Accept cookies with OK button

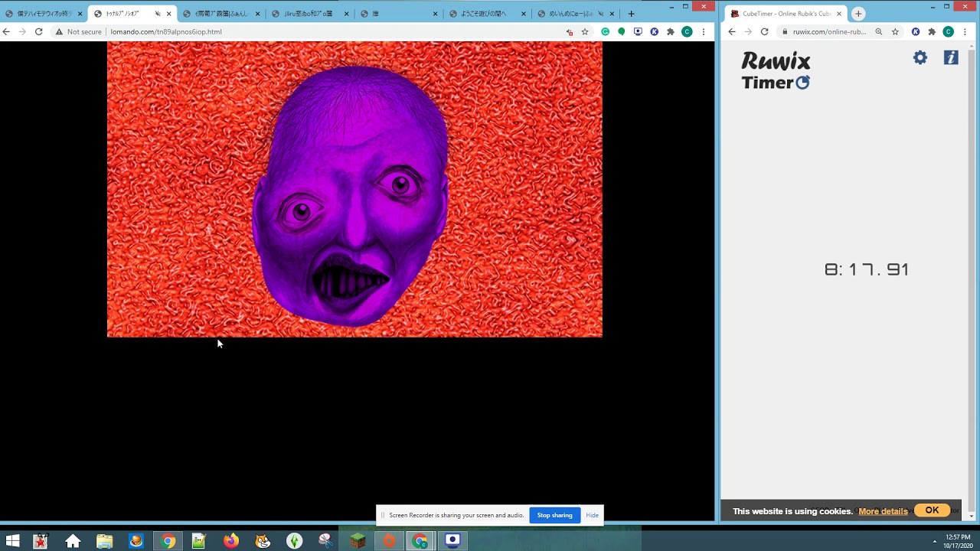click(932, 510)
